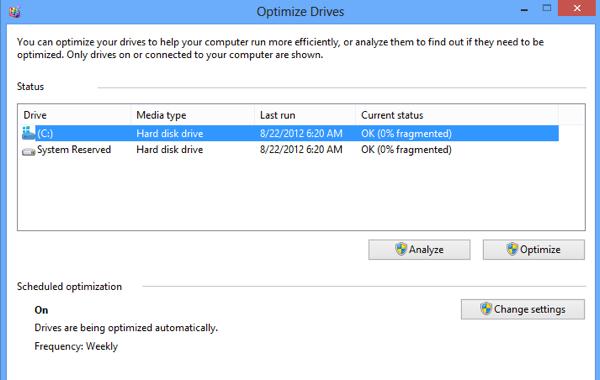Click the Optimize Drives app icon in title bar

[x=15, y=12]
